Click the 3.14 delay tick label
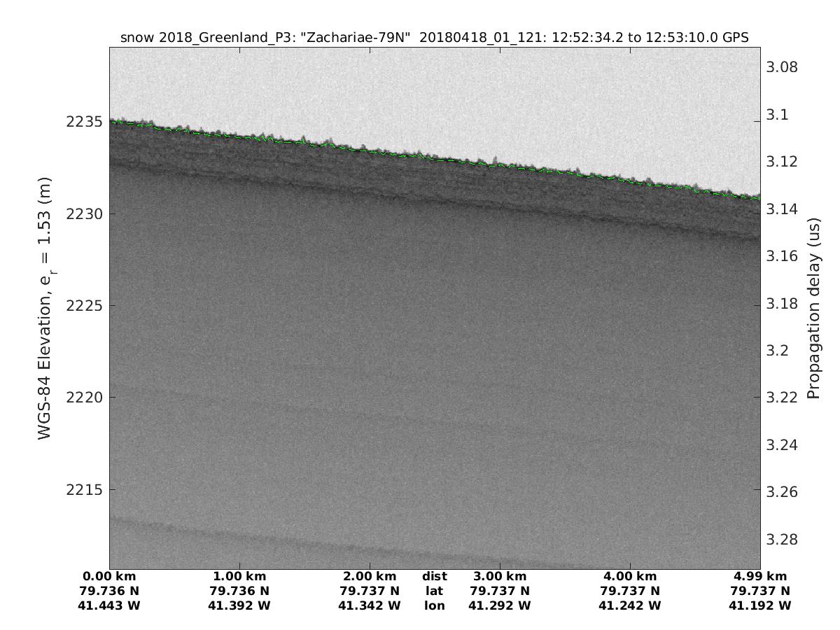This screenshot has width=840, height=630. point(783,209)
